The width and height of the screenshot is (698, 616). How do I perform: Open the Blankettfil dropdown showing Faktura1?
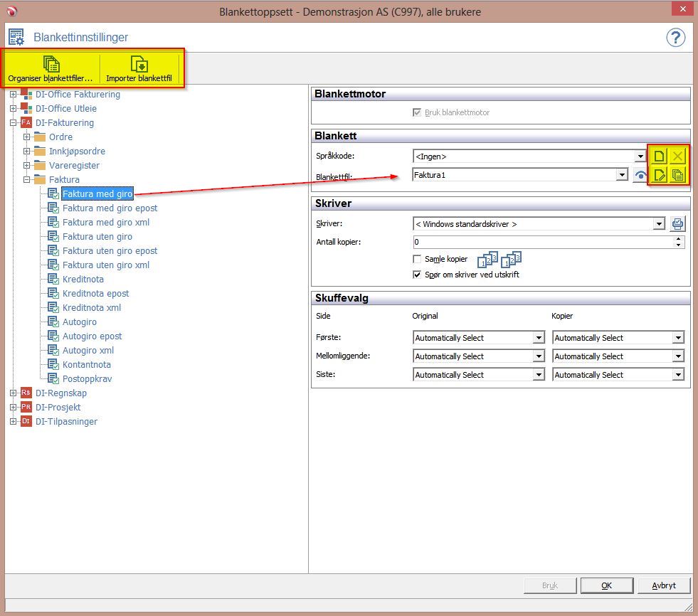click(x=622, y=175)
